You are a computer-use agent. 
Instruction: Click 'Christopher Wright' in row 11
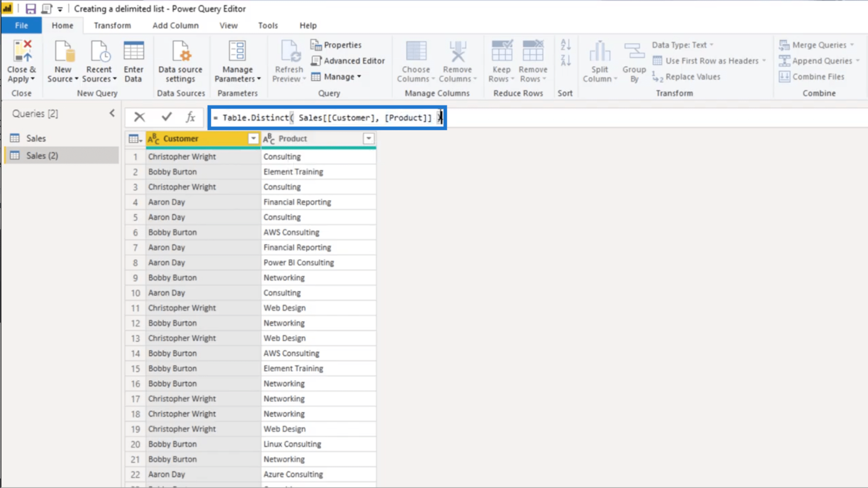point(204,308)
